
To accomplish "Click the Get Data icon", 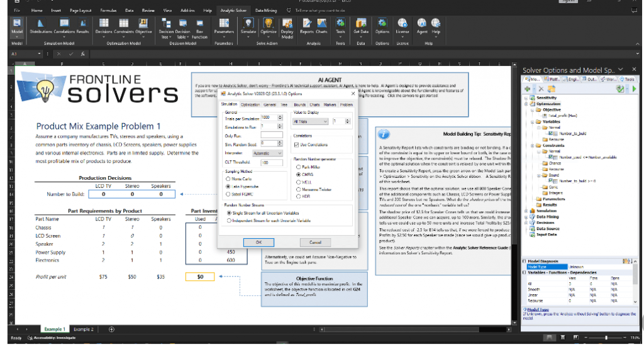I will click(360, 26).
